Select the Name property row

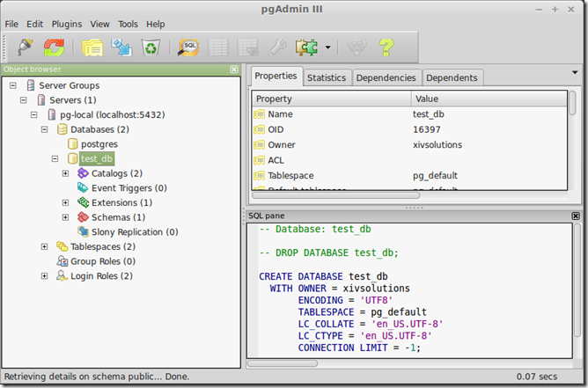(410, 114)
